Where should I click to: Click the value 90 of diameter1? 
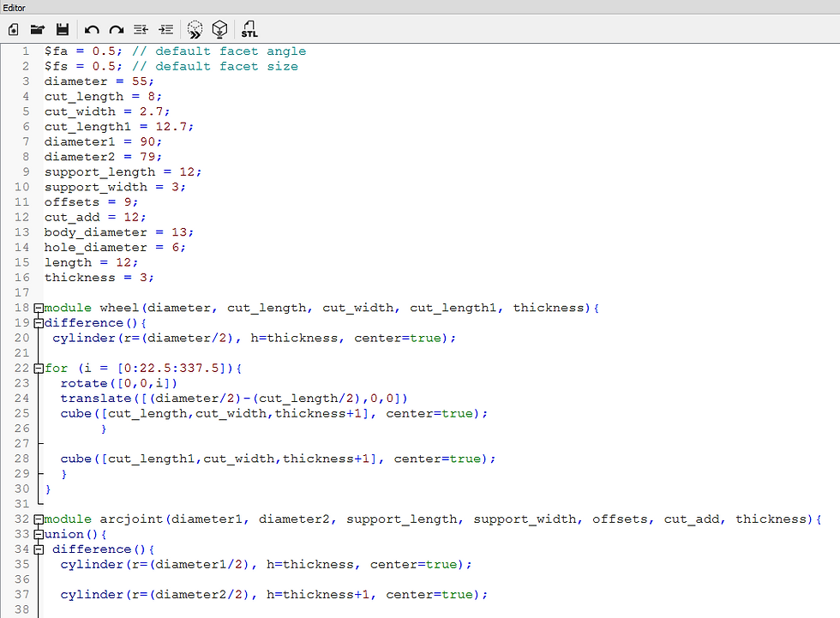(147, 142)
